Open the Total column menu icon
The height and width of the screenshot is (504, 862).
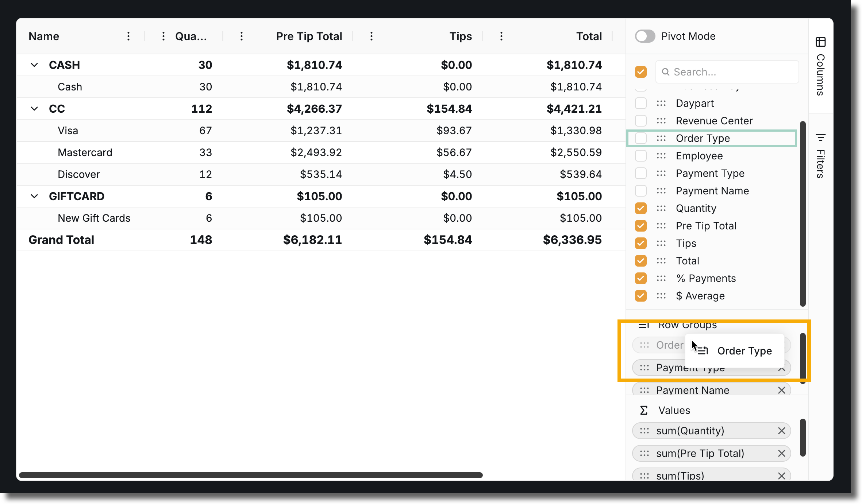tap(501, 36)
